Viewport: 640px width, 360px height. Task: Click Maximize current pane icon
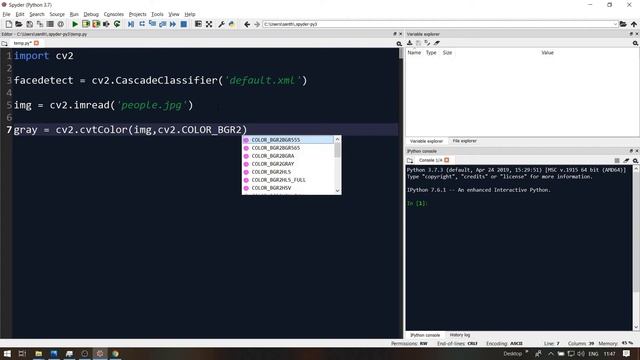(x=209, y=24)
